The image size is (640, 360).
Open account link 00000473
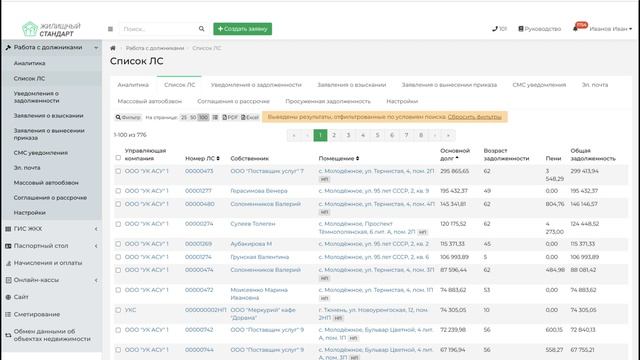[x=199, y=171]
